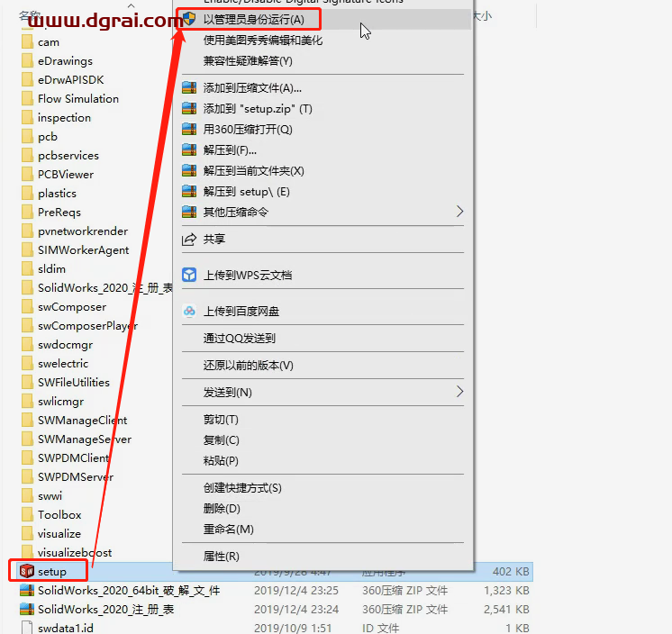The width and height of the screenshot is (672, 634).
Task: Select the SolidWorks_2020_注_册_表 zip file
Action: click(x=106, y=610)
